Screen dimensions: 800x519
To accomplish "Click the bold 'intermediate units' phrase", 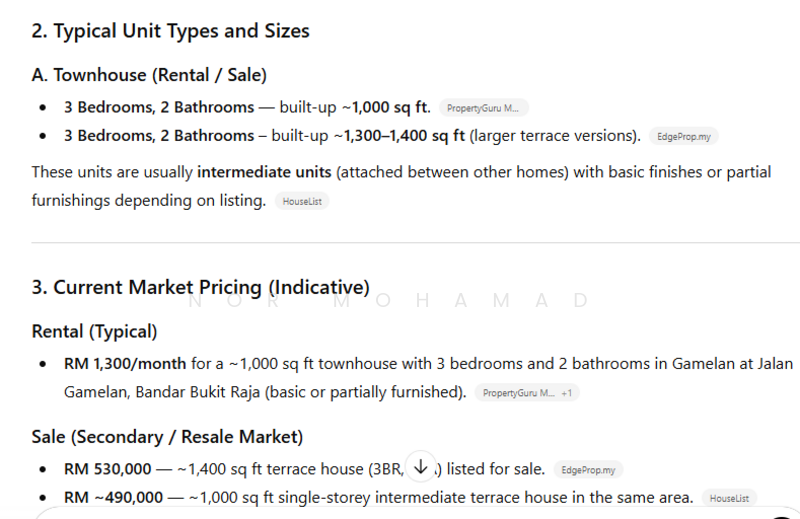I will 264,172.
